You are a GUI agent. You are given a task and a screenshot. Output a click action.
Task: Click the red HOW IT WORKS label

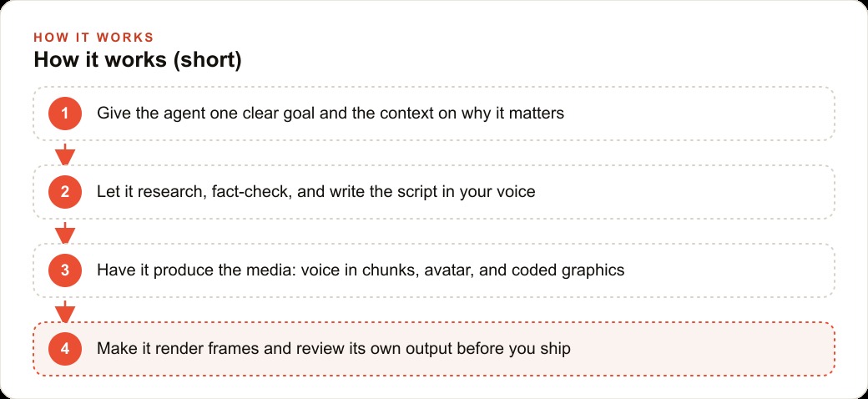tap(93, 38)
